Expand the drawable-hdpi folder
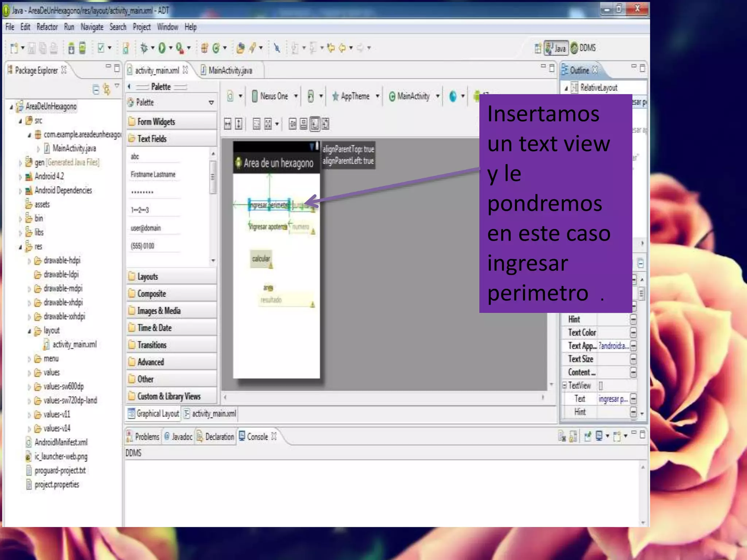 tap(30, 261)
